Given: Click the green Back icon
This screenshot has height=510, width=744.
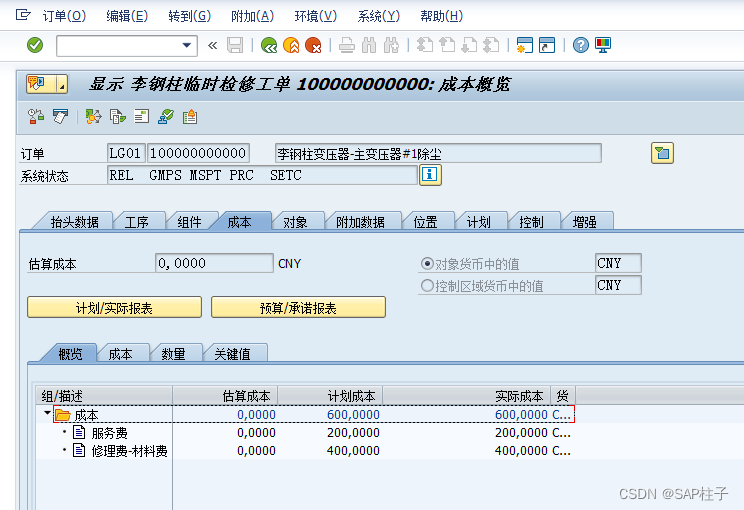Looking at the screenshot, I should tap(269, 46).
